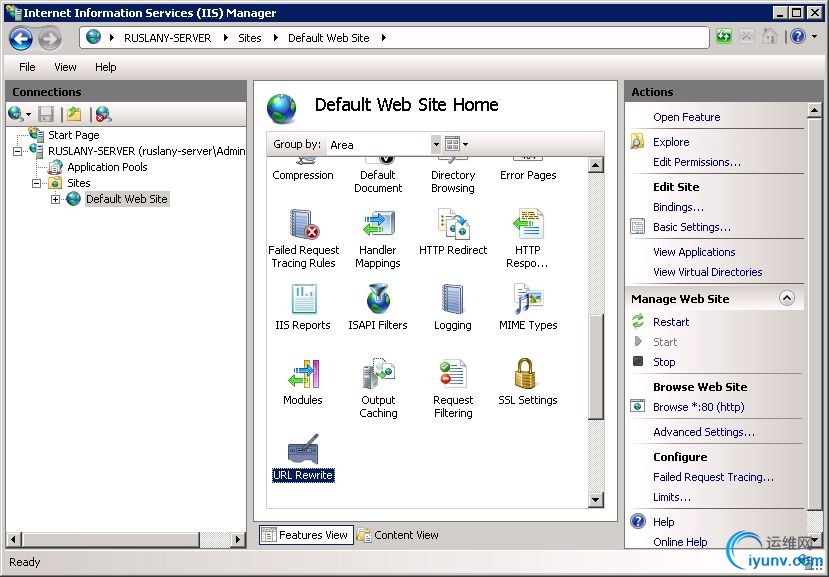Open the Create new connection dropdown icon
The height and width of the screenshot is (577, 829).
(x=20, y=114)
